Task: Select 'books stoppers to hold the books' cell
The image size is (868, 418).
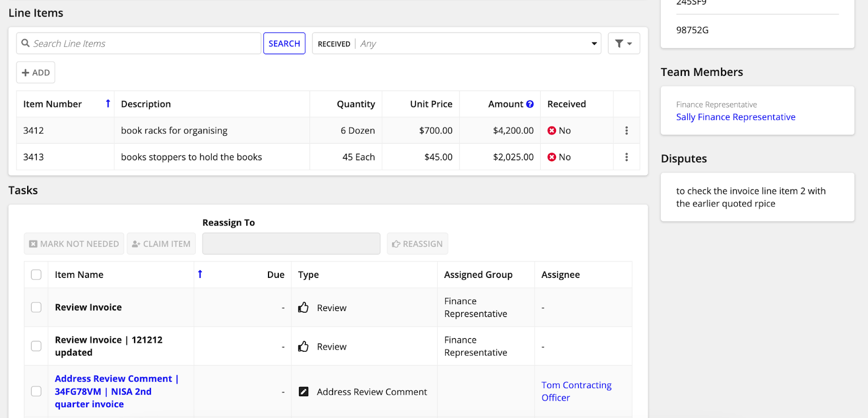Action: (192, 157)
